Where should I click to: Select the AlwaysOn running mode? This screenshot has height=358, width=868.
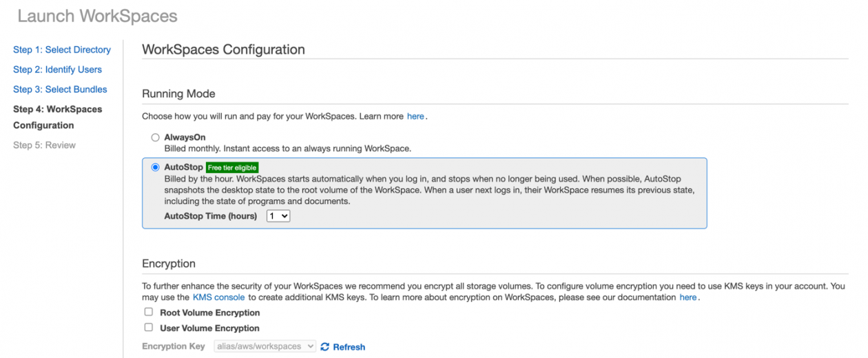click(x=155, y=138)
